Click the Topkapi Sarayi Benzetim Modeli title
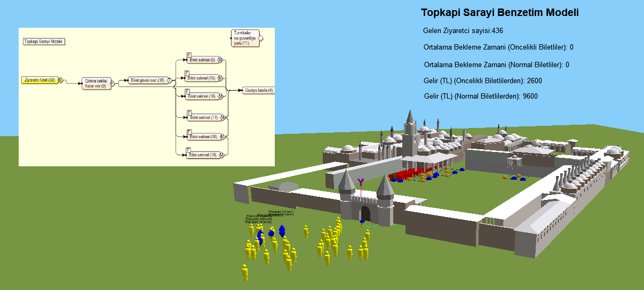Viewport: 644px width, 290px height. click(x=500, y=13)
